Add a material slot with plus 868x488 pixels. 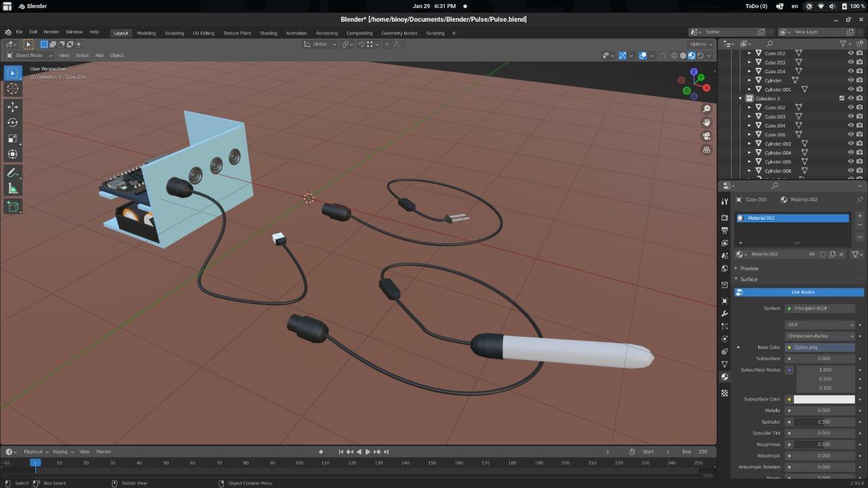coord(860,216)
